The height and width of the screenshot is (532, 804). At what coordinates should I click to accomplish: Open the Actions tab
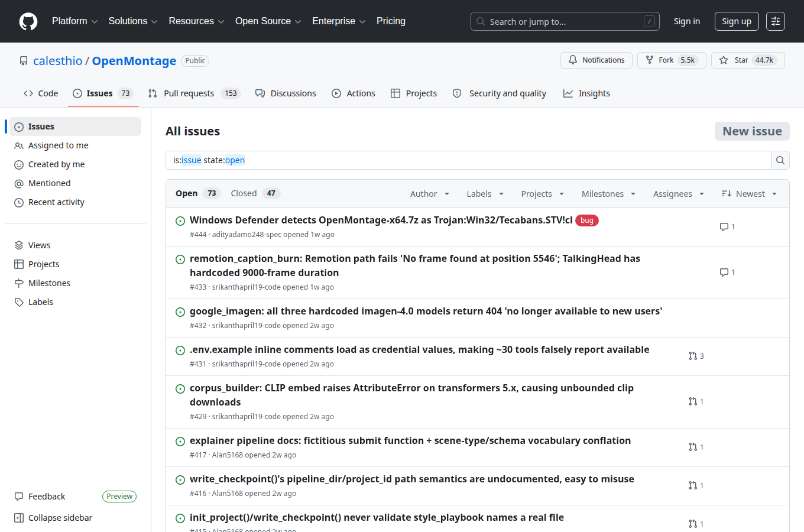click(x=354, y=93)
